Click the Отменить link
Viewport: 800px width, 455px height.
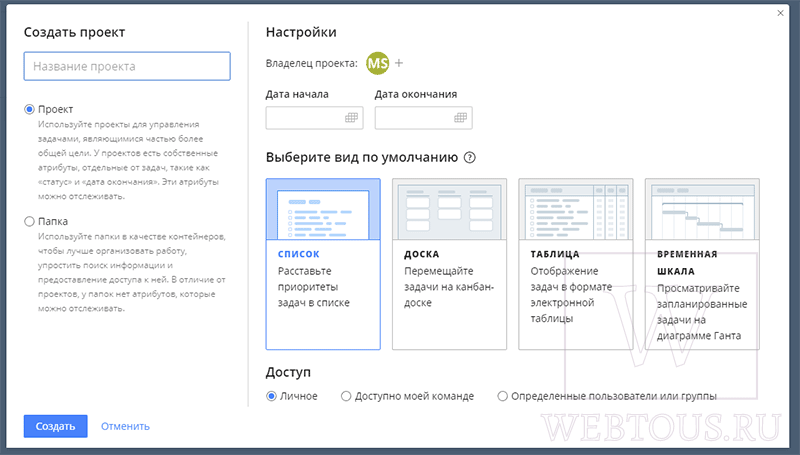125,426
